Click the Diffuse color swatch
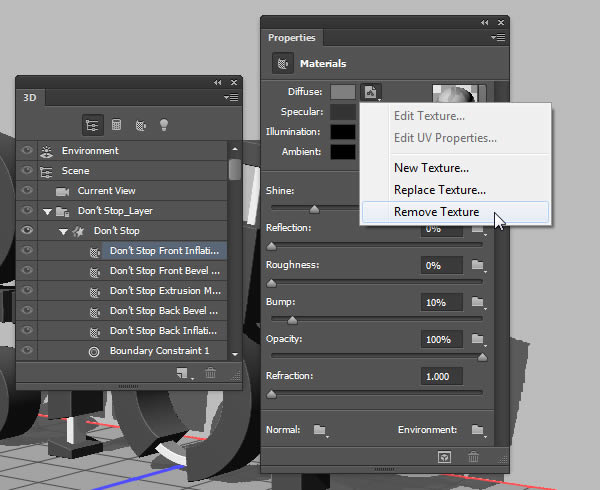600x490 pixels. (343, 92)
